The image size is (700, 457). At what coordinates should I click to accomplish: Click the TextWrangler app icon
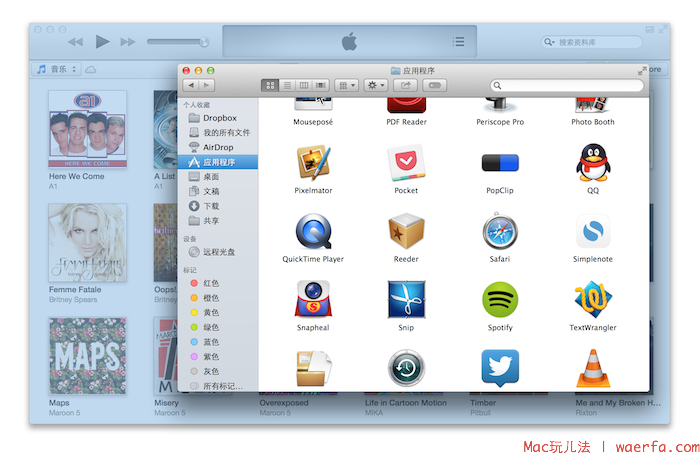593,299
